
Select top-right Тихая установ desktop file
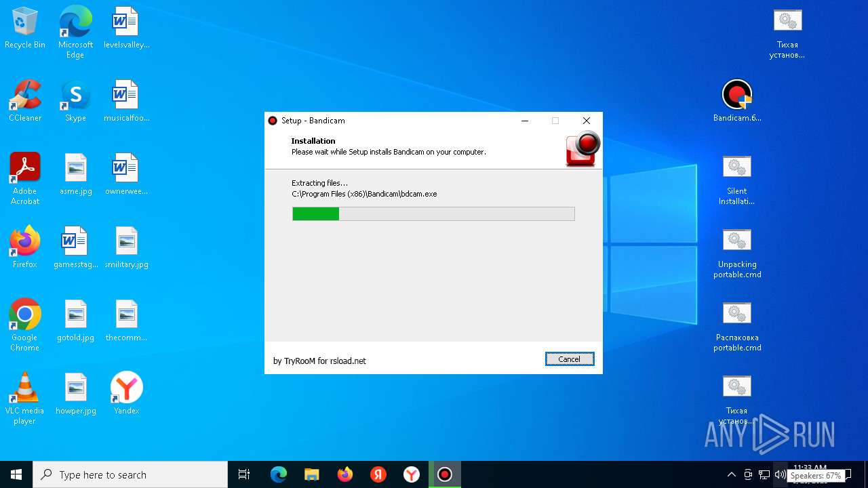(x=787, y=33)
